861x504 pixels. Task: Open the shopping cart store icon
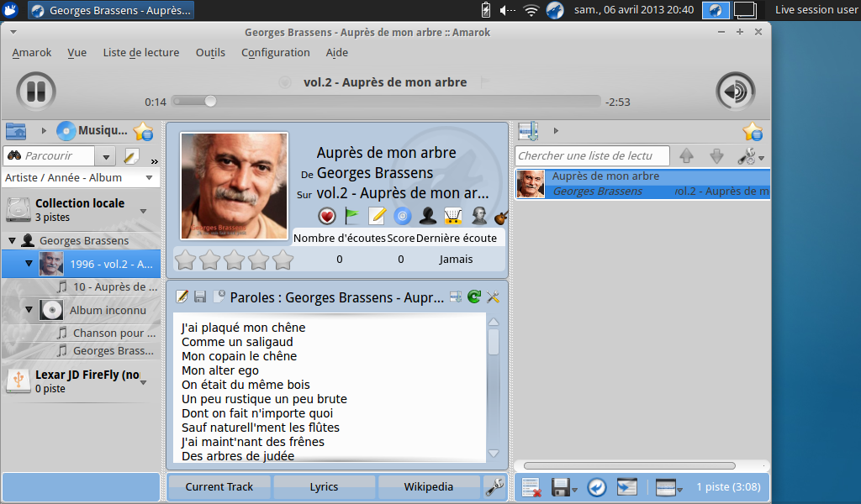[x=452, y=216]
